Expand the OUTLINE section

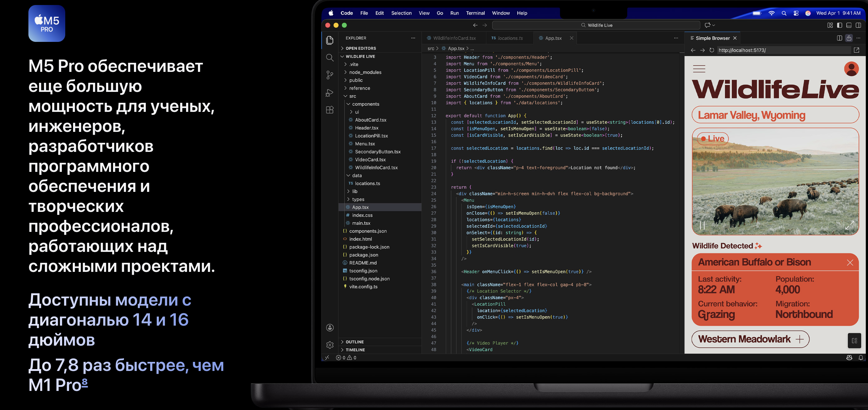(x=354, y=342)
